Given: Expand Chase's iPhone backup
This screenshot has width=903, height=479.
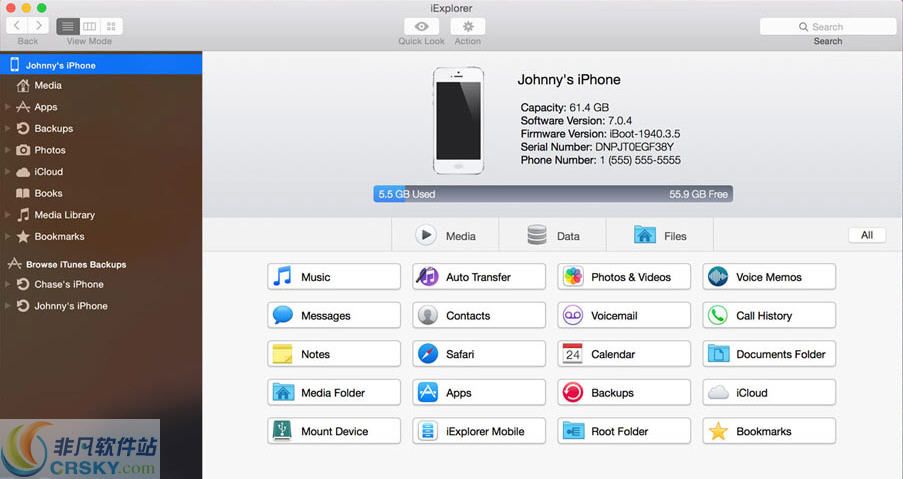Looking at the screenshot, I should pos(7,284).
